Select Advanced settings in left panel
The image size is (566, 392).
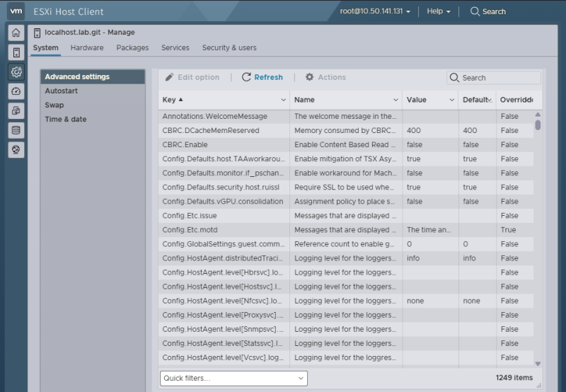93,77
